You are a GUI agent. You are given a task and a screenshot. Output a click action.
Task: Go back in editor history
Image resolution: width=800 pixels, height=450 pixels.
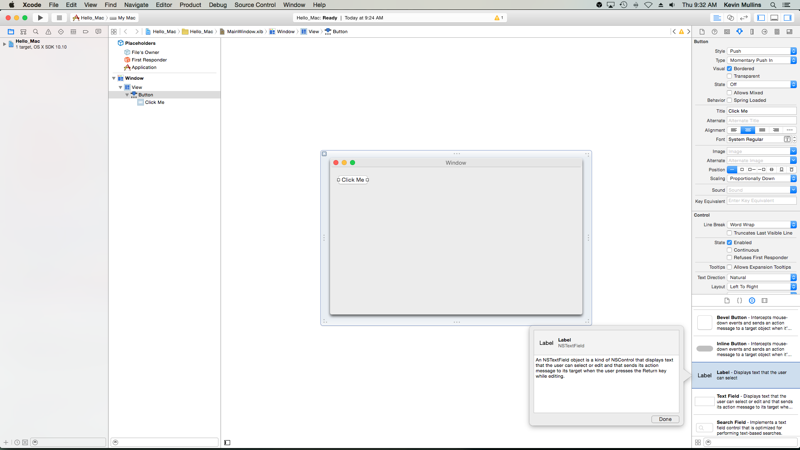126,32
